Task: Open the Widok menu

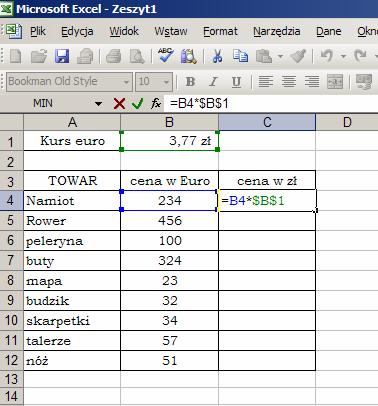Action: pyautogui.click(x=124, y=31)
